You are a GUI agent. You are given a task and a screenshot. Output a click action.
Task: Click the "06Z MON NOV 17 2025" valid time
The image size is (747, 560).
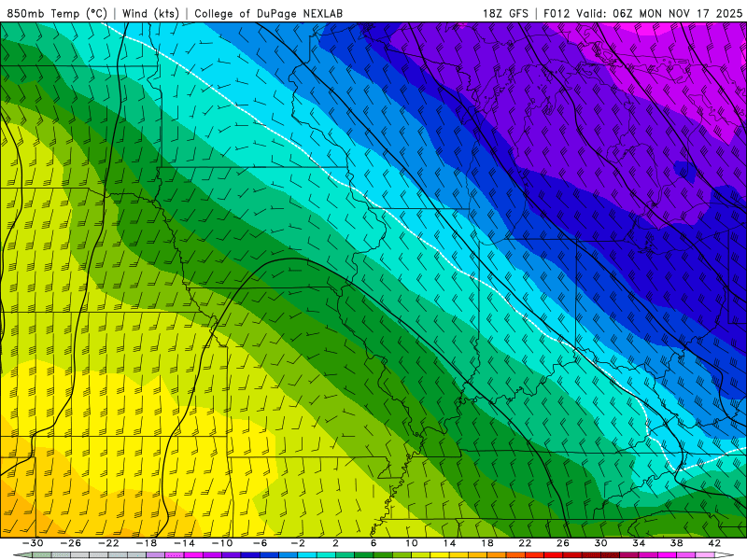[678, 13]
